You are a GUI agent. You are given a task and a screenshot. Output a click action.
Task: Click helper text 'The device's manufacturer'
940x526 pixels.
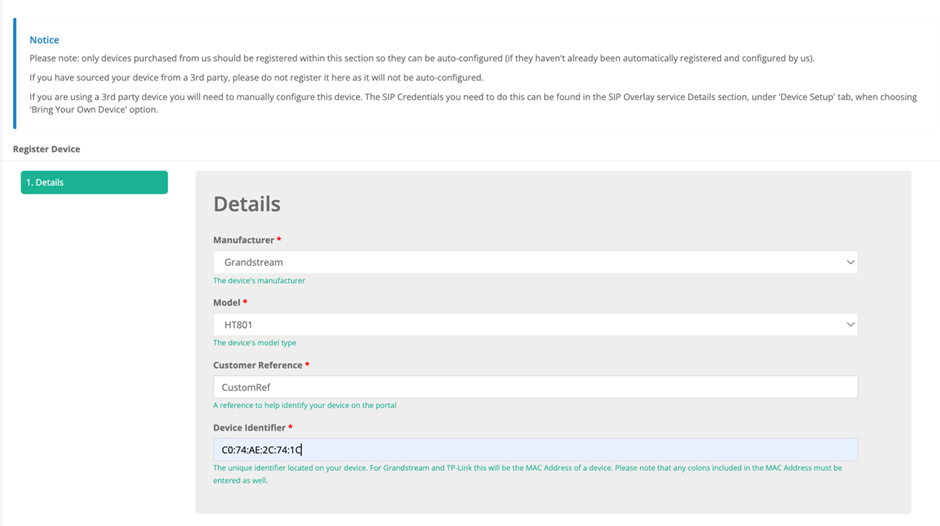click(259, 280)
